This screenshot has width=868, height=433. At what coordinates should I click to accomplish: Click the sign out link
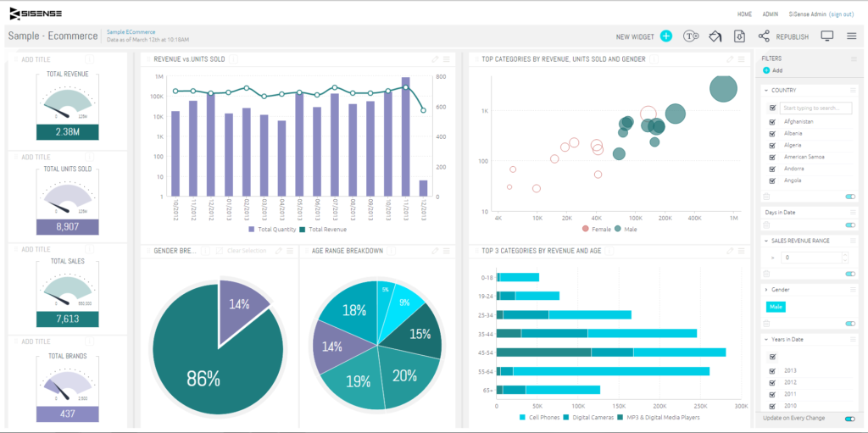[842, 14]
